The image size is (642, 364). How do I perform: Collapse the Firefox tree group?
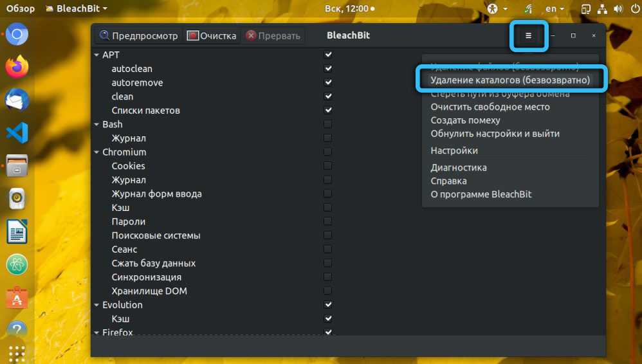click(96, 332)
